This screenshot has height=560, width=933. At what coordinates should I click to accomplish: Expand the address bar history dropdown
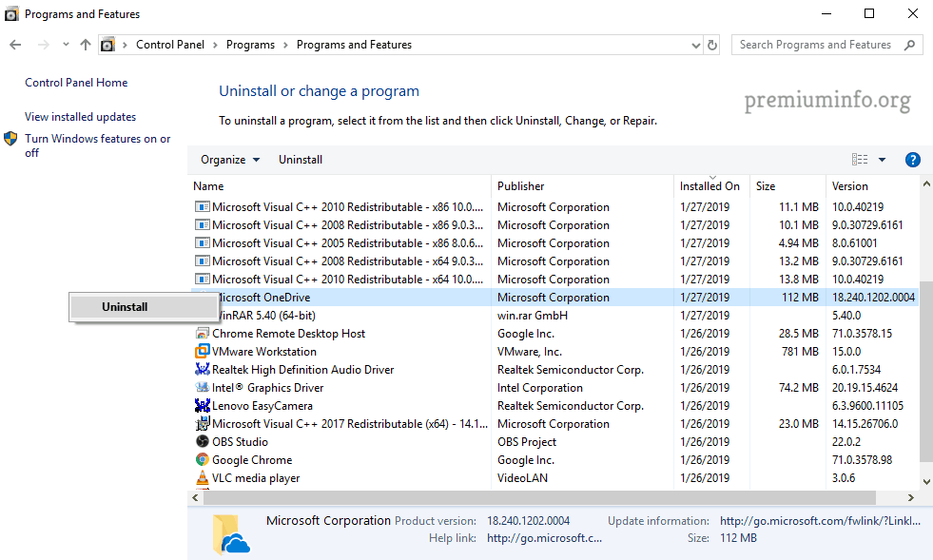tap(695, 46)
